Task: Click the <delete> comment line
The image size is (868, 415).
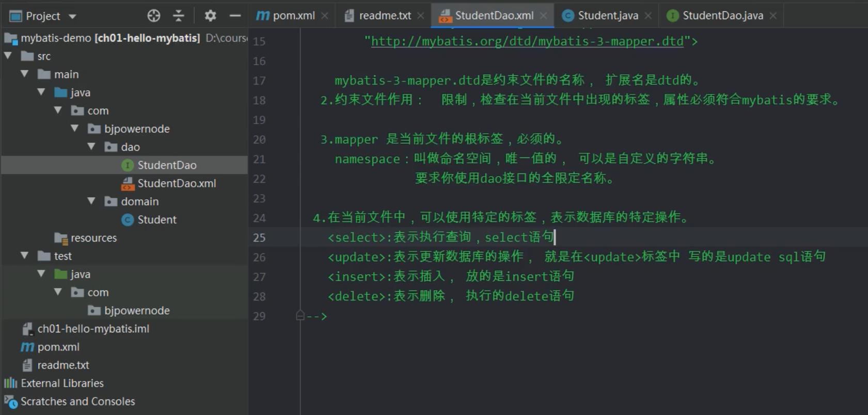Action: tap(451, 296)
